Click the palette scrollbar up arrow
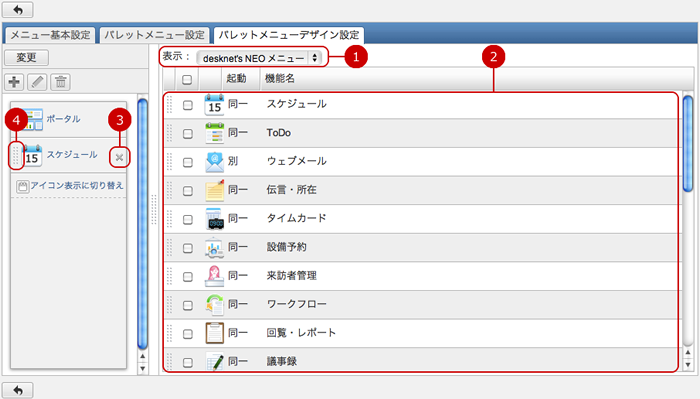Screen dimensions: 700x399 click(x=142, y=356)
